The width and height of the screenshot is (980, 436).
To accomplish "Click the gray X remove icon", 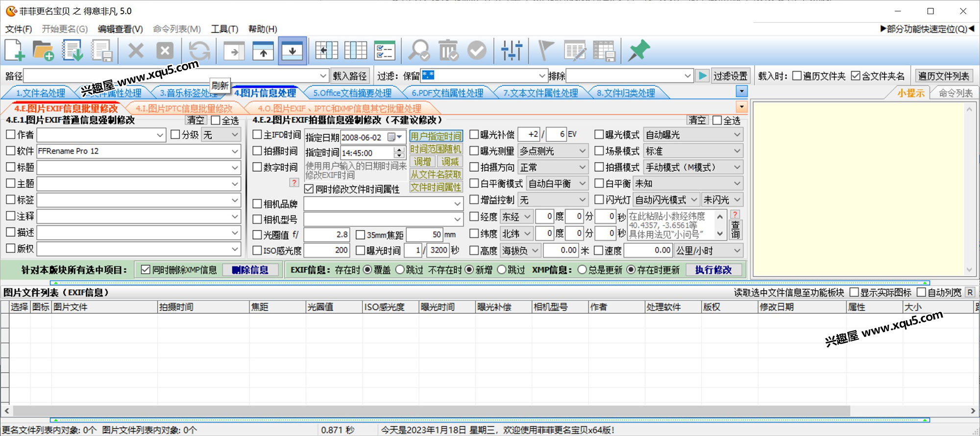I will coord(136,51).
